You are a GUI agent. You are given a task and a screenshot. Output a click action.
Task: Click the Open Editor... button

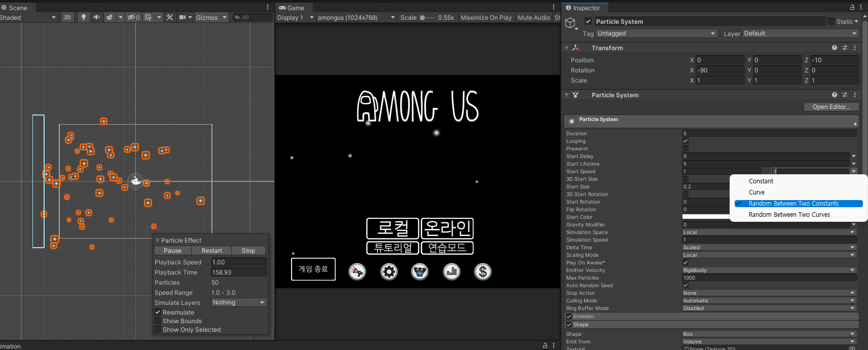[831, 107]
